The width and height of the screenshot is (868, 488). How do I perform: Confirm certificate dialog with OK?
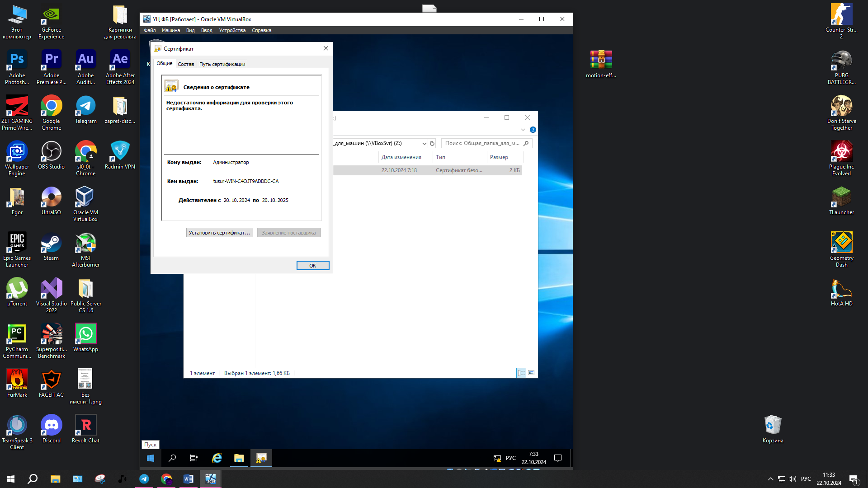tap(312, 266)
